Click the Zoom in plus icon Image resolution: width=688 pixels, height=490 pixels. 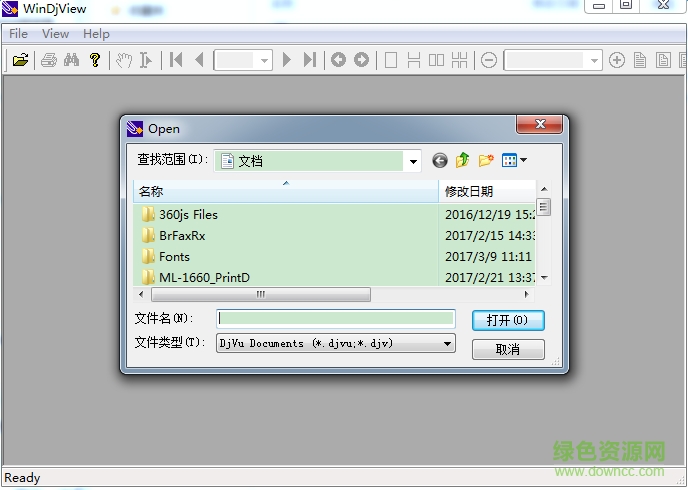617,60
